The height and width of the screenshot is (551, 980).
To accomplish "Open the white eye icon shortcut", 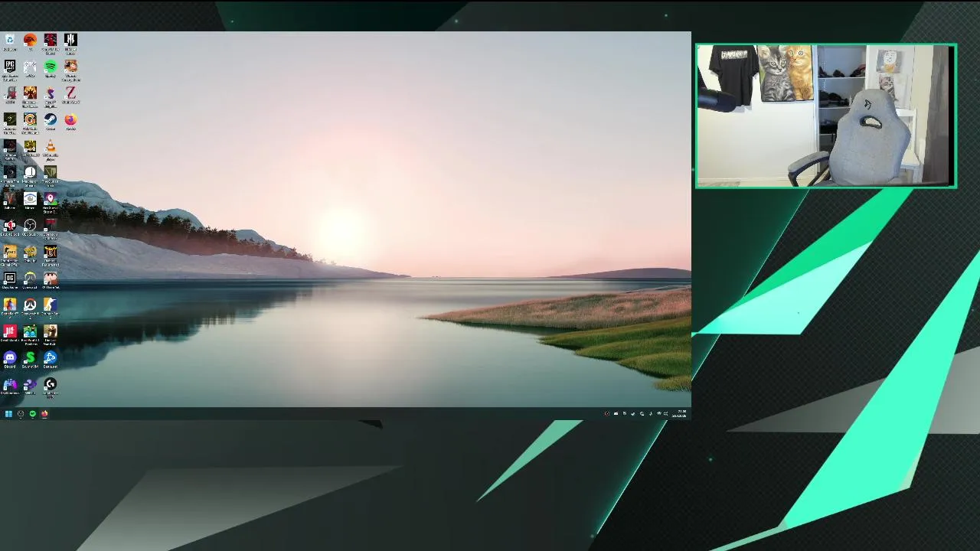I will pyautogui.click(x=30, y=199).
